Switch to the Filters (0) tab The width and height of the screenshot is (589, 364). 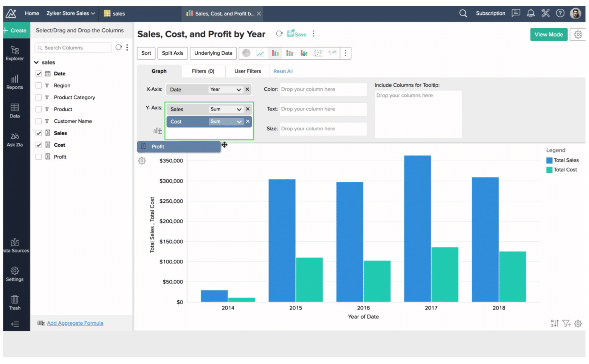[x=203, y=71]
